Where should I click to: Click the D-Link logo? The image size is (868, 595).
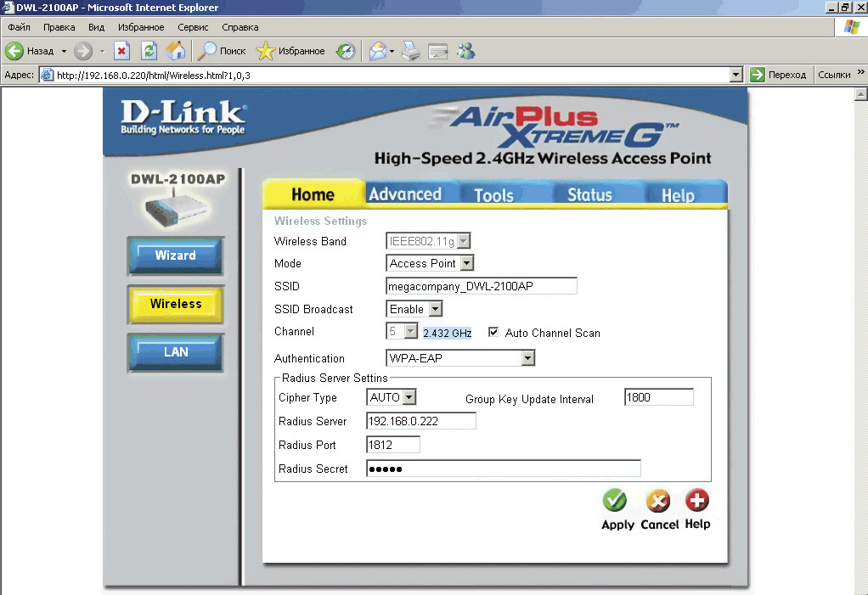[183, 117]
